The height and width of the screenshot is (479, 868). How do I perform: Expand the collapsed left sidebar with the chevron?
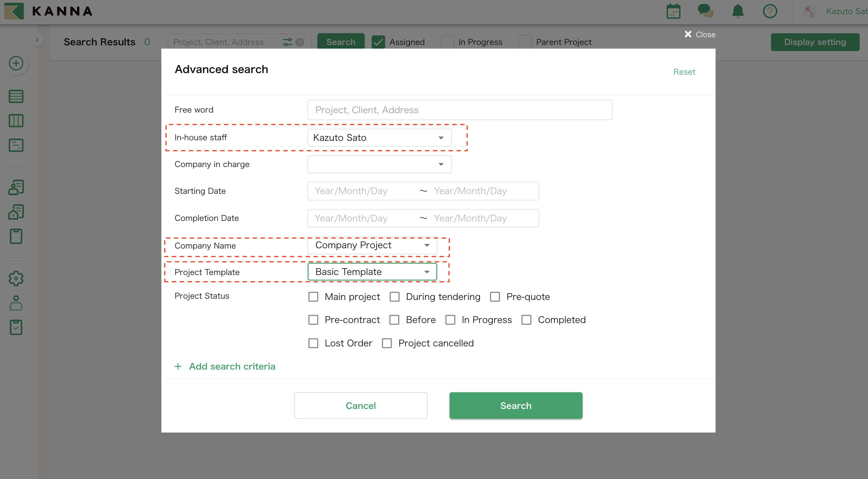tap(37, 39)
